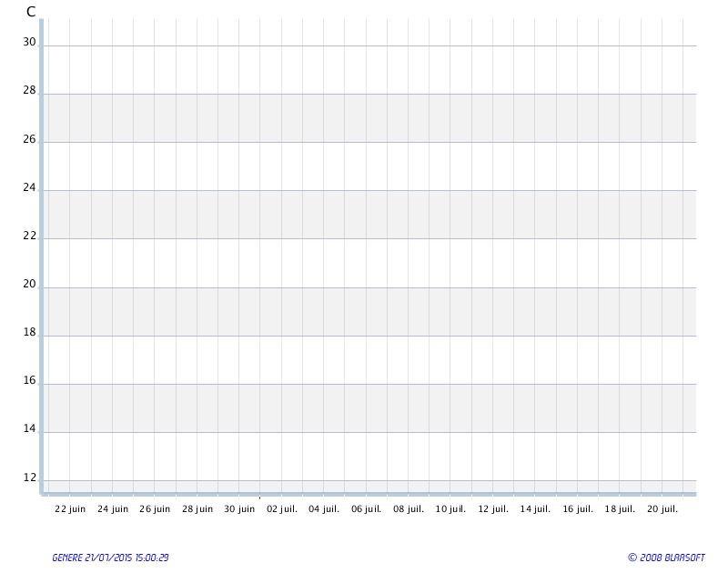Select the y-axis value 20
Image resolution: width=728 pixels, height=573 pixels.
pos(29,284)
